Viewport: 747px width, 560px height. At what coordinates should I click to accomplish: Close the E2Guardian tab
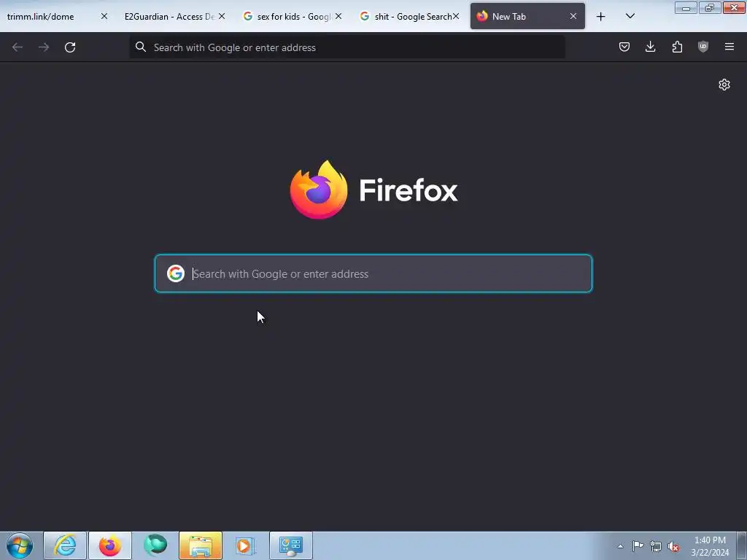pyautogui.click(x=222, y=16)
